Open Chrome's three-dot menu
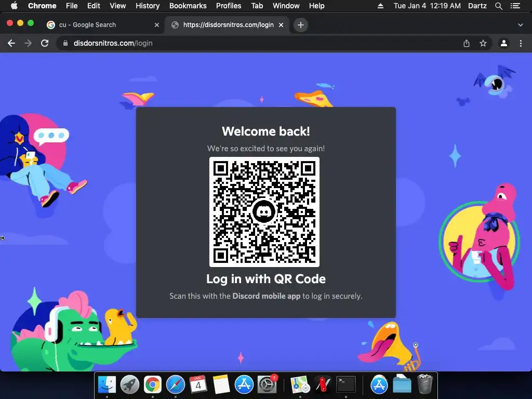This screenshot has width=532, height=399. (x=521, y=43)
